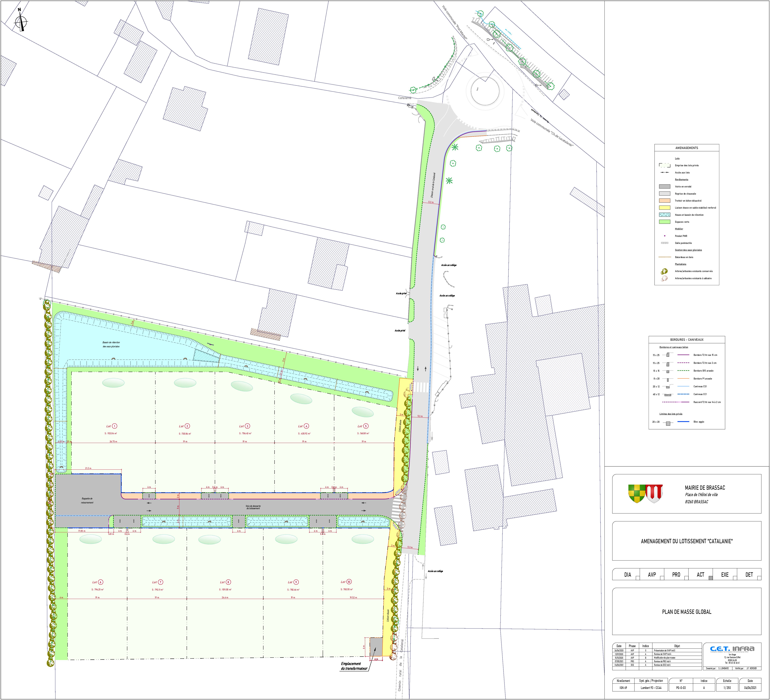Click the filled ACT phase checkbox
The height and width of the screenshot is (700, 770).
coord(710,578)
